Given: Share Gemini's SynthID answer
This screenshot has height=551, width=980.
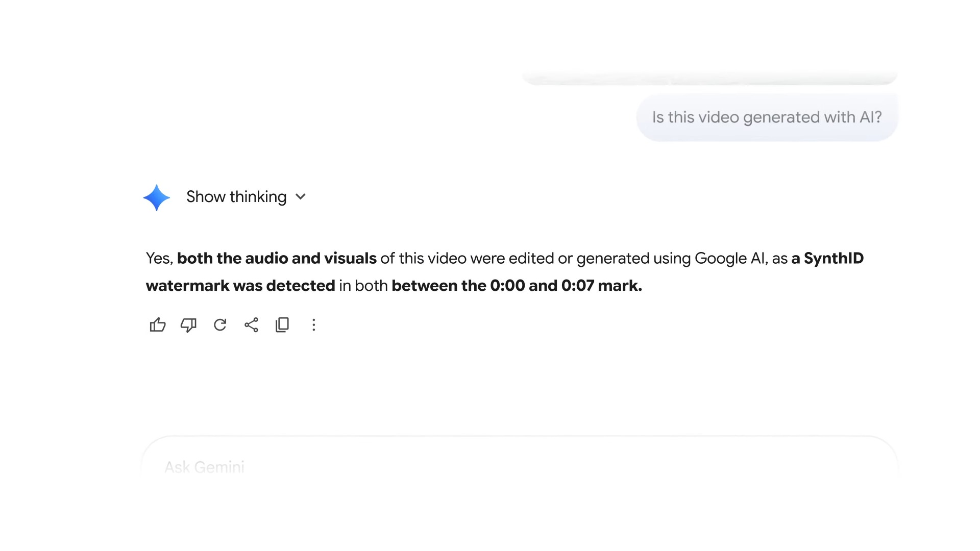Looking at the screenshot, I should click(251, 325).
